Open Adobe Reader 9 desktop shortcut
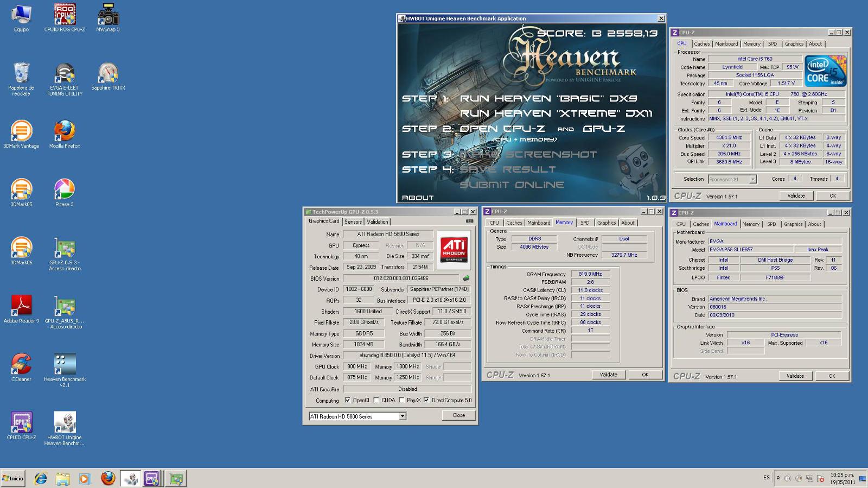This screenshot has width=868, height=488. [21, 309]
